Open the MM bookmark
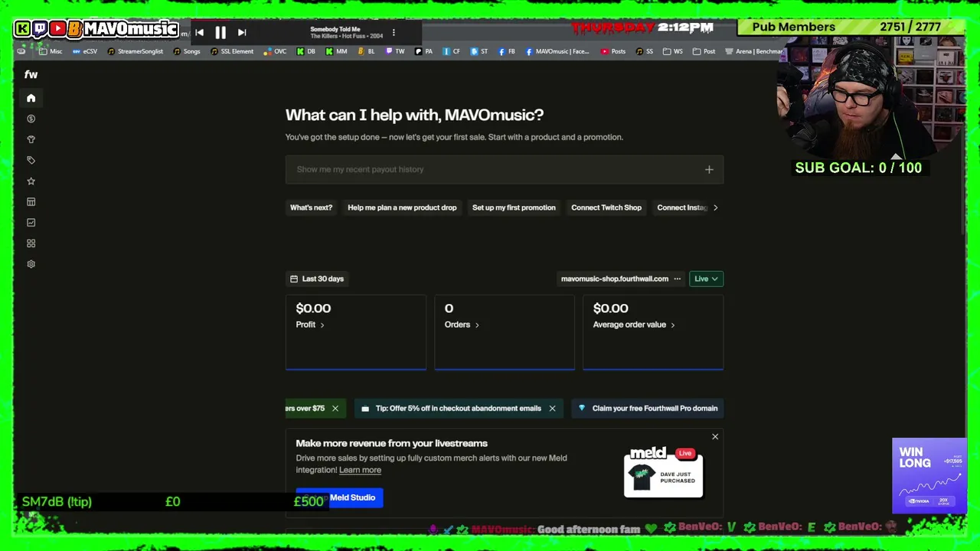Screen dimensions: 980x551 pos(336,51)
